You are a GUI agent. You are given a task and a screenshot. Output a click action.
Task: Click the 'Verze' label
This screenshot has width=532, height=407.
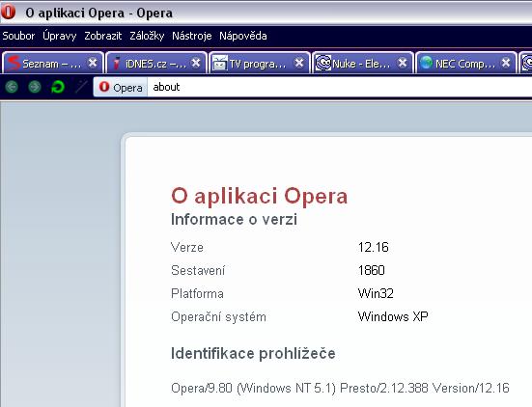point(187,248)
